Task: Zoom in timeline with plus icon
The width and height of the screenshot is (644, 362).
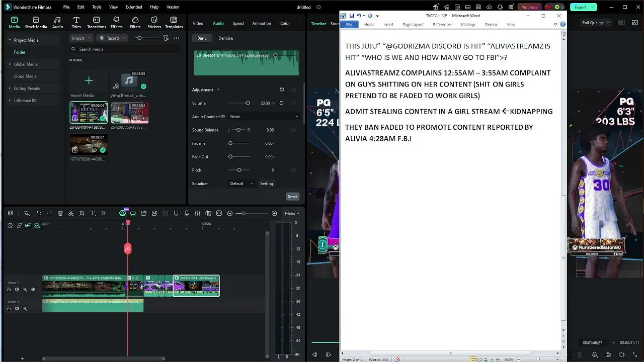Action: point(274,213)
